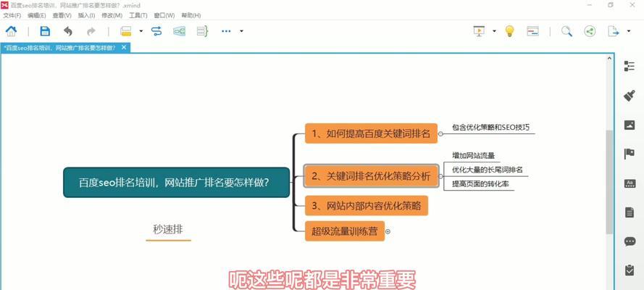Open the Task info panel
This screenshot has width=644, height=290.
(x=630, y=270)
